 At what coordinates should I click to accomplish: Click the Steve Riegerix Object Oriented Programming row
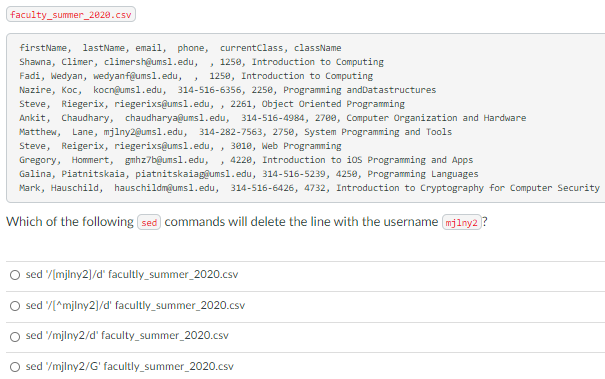point(212,104)
